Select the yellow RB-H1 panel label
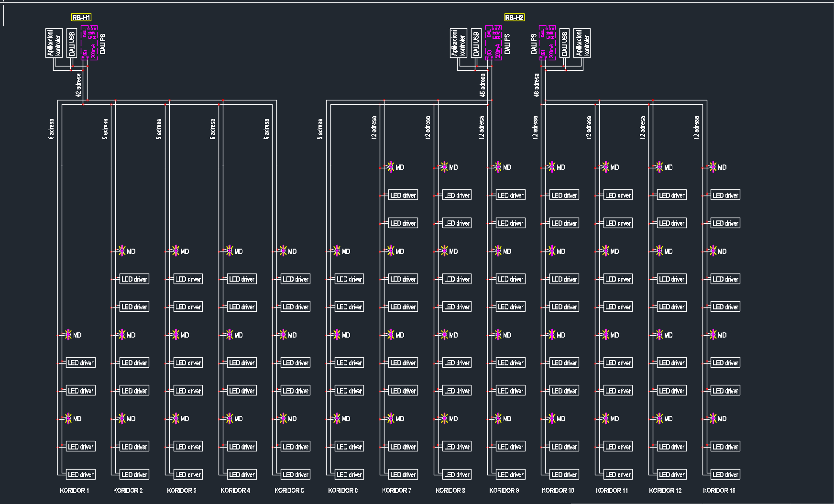 (81, 18)
